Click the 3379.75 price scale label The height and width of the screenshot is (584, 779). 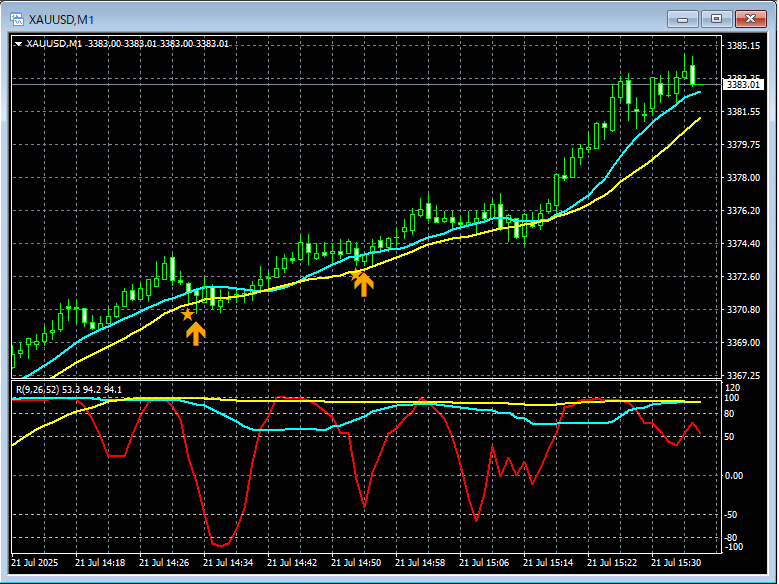coord(743,145)
